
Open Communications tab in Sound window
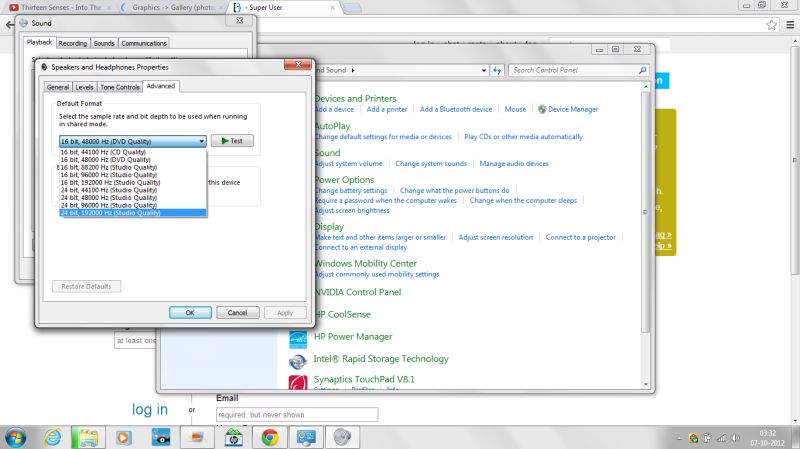point(144,43)
